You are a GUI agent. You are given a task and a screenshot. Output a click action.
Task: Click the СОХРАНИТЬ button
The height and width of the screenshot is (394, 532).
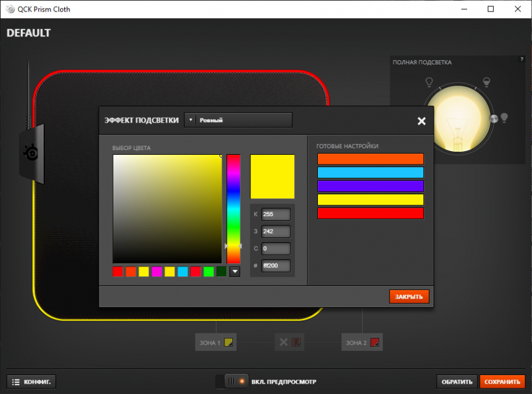pyautogui.click(x=502, y=382)
